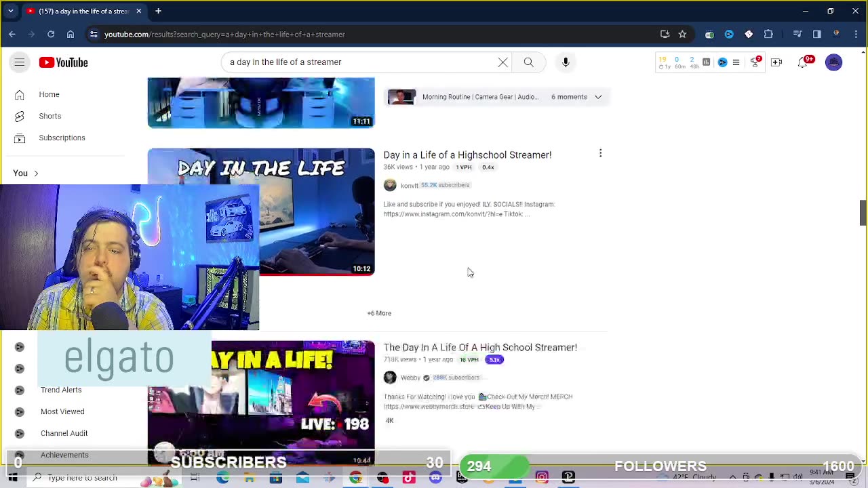This screenshot has width=868, height=488.
Task: Click the browser address bar URL
Action: click(x=224, y=34)
